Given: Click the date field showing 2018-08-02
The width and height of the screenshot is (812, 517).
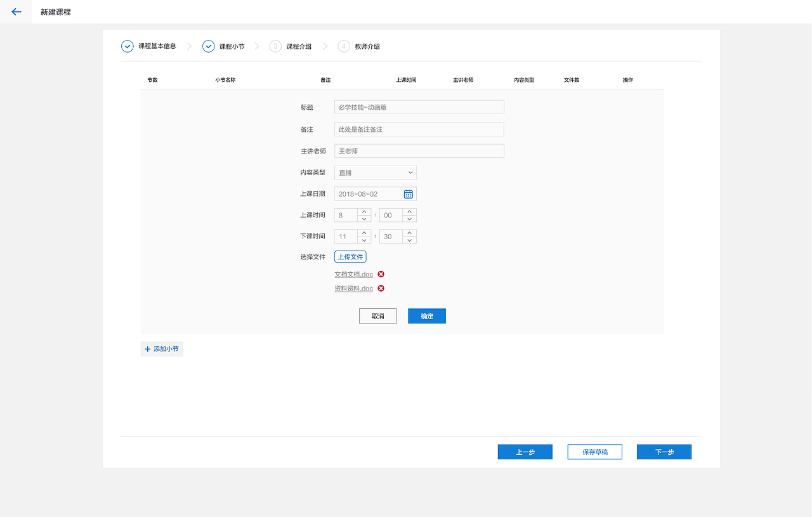Looking at the screenshot, I should pyautogui.click(x=376, y=194).
